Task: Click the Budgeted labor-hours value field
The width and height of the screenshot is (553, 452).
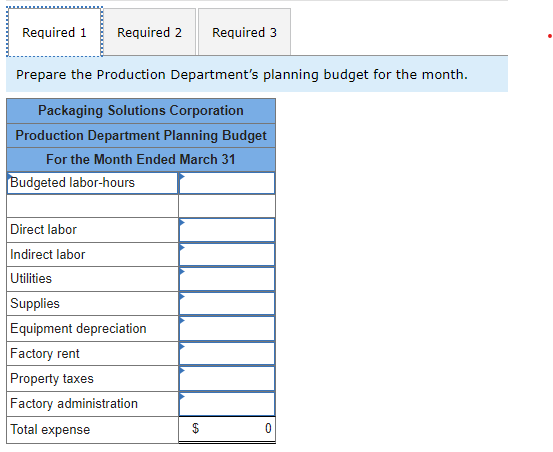Action: click(227, 183)
